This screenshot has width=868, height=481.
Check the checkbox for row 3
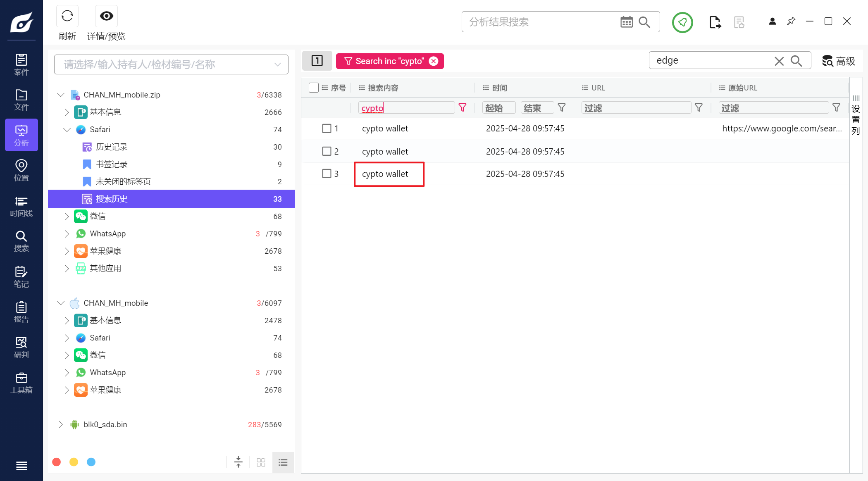coord(327,174)
